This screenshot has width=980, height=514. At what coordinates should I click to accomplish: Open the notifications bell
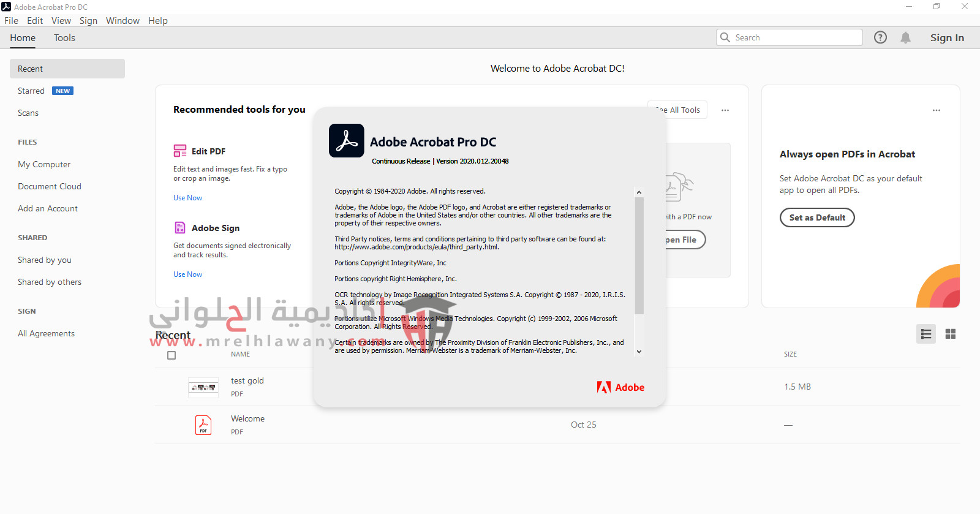pyautogui.click(x=905, y=37)
